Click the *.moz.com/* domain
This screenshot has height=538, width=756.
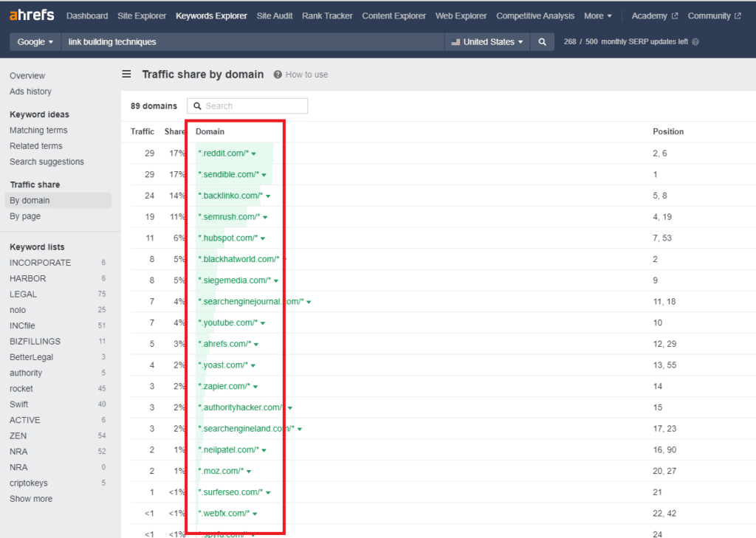coord(221,472)
